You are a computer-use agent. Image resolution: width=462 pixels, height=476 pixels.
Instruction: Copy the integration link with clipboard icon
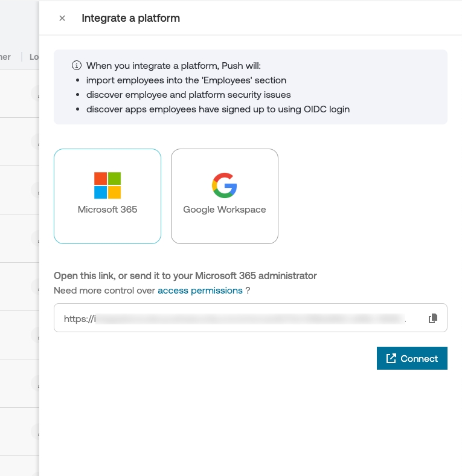click(433, 318)
